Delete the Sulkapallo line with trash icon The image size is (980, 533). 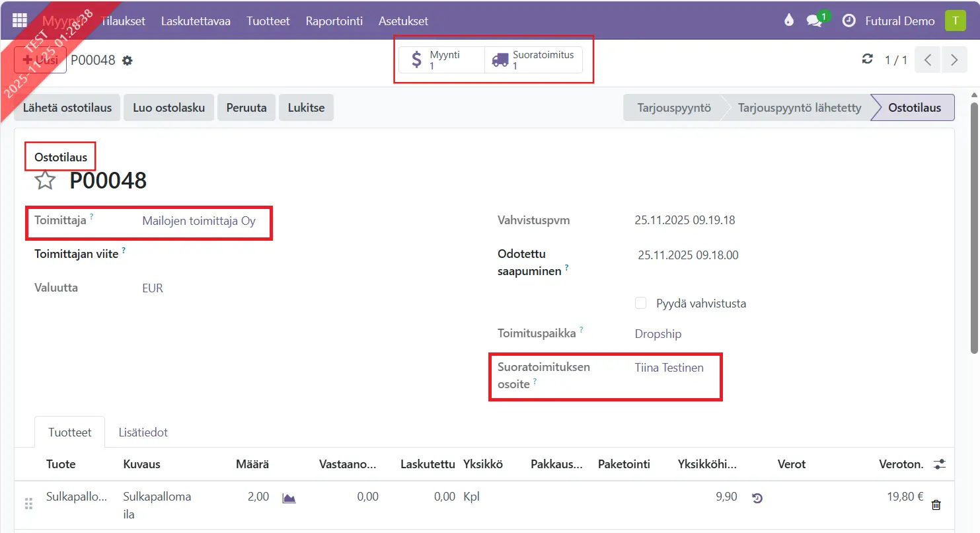[x=936, y=505]
